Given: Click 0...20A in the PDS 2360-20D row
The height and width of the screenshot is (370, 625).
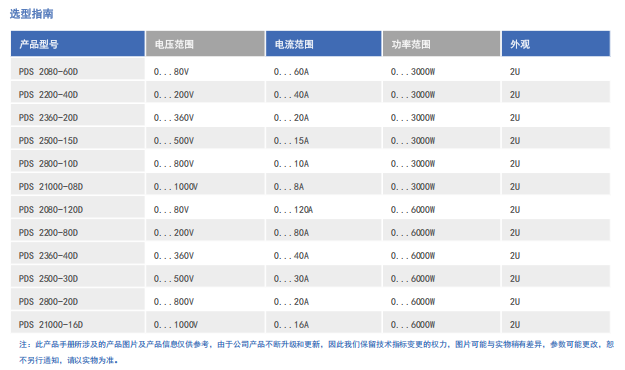Looking at the screenshot, I should (291, 118).
